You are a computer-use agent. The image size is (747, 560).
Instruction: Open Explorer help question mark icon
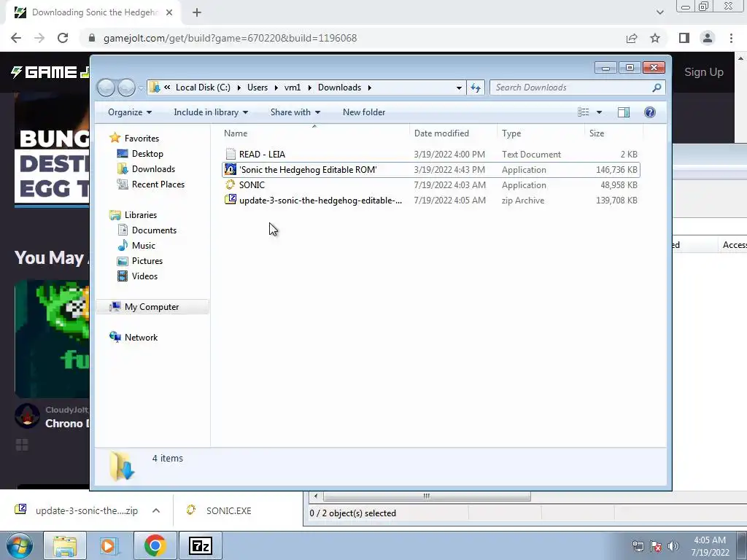coord(650,112)
